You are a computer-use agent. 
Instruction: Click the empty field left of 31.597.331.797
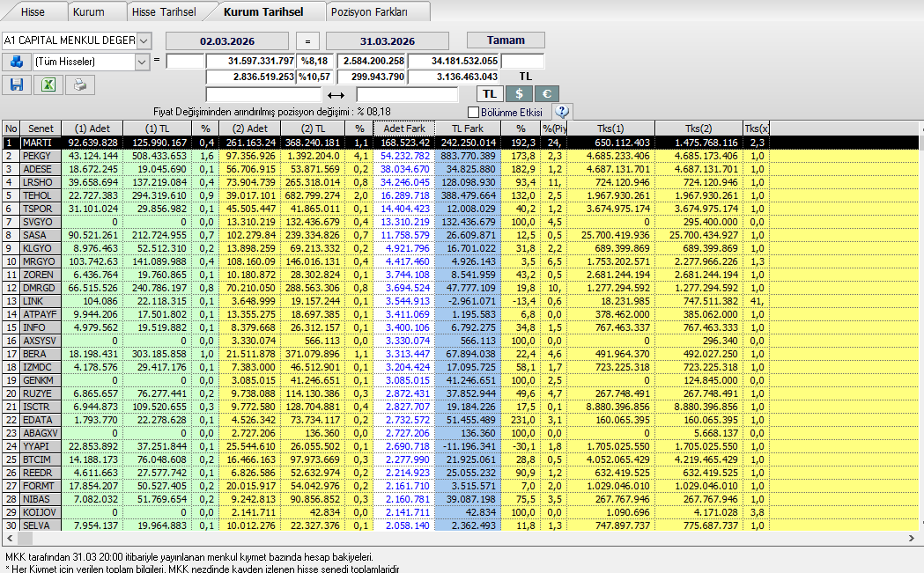(x=185, y=61)
